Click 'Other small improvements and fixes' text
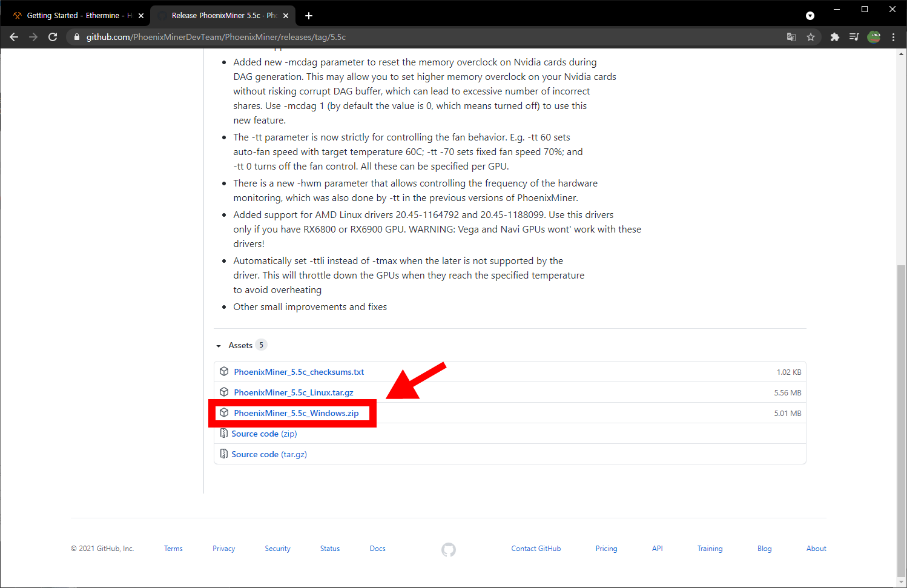The width and height of the screenshot is (907, 588). pyautogui.click(x=310, y=307)
